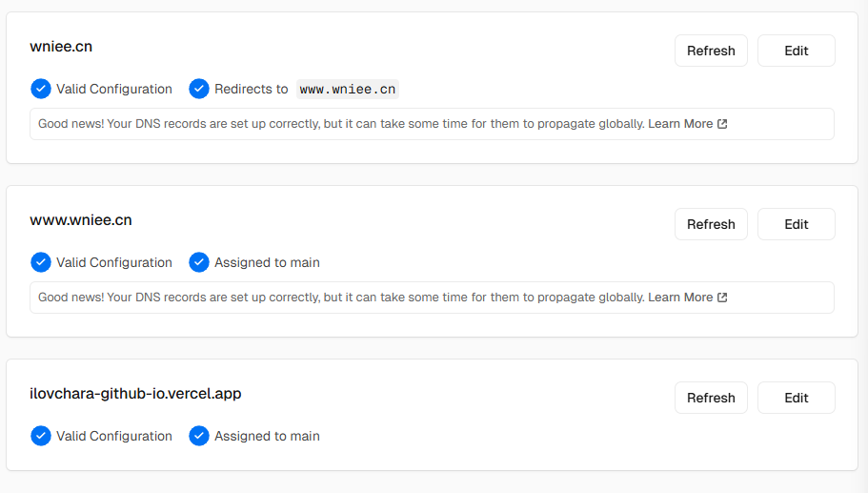
Task: Click the Valid Configuration checkmark icon for ilovchara-github-io.vercel.app
Action: pyautogui.click(x=41, y=436)
